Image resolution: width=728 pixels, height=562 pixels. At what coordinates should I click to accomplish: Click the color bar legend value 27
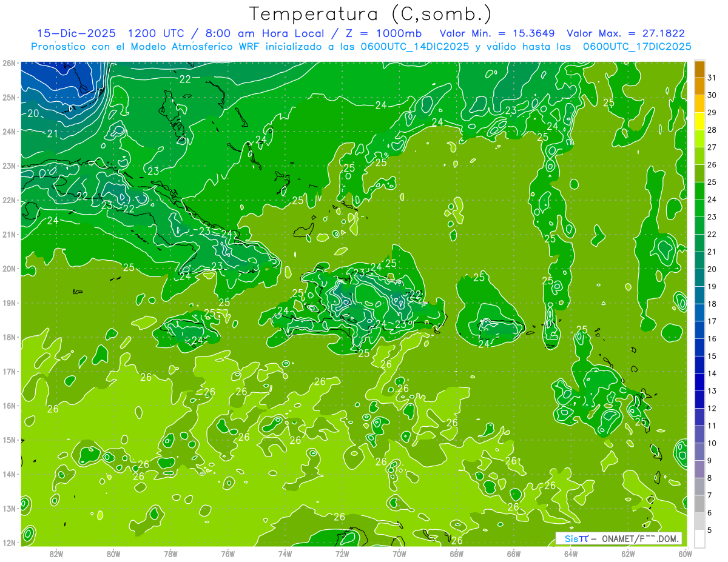click(x=712, y=147)
